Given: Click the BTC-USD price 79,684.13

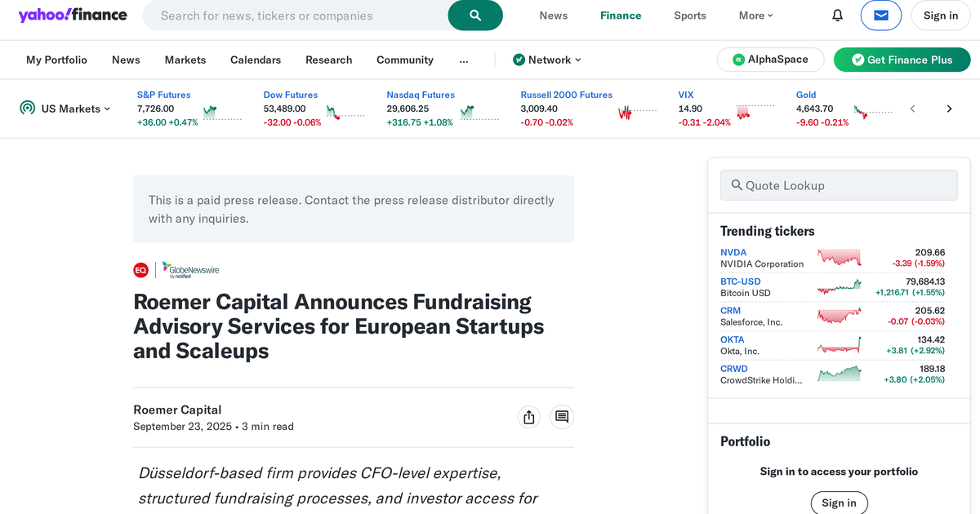Looking at the screenshot, I should pyautogui.click(x=925, y=281).
